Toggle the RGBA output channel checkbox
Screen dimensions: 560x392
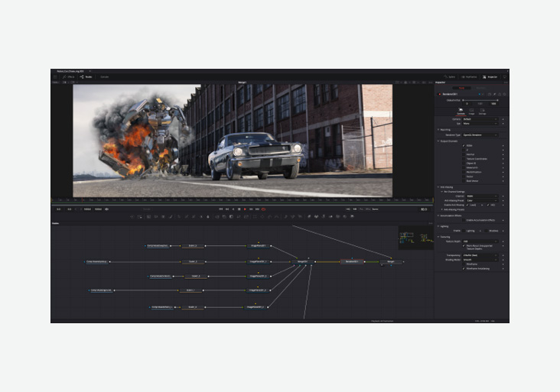click(464, 145)
